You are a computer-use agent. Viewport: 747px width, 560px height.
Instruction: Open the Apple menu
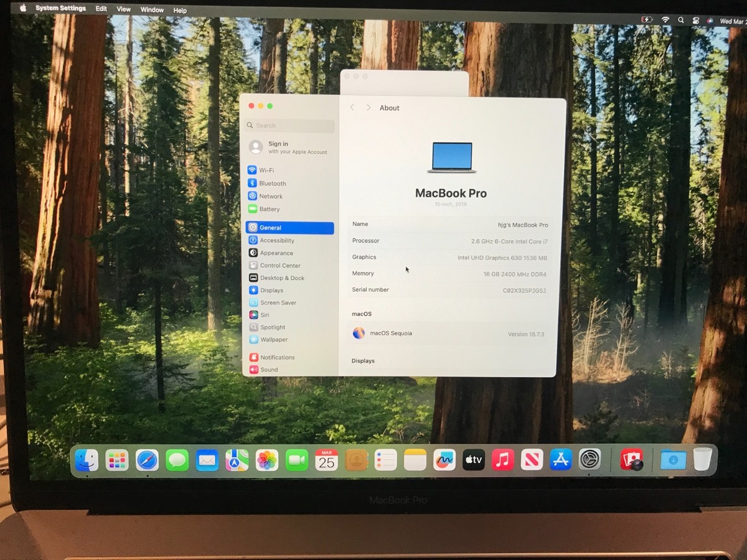[23, 8]
